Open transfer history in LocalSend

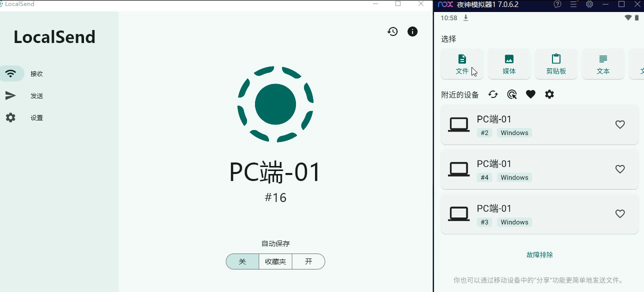click(392, 31)
